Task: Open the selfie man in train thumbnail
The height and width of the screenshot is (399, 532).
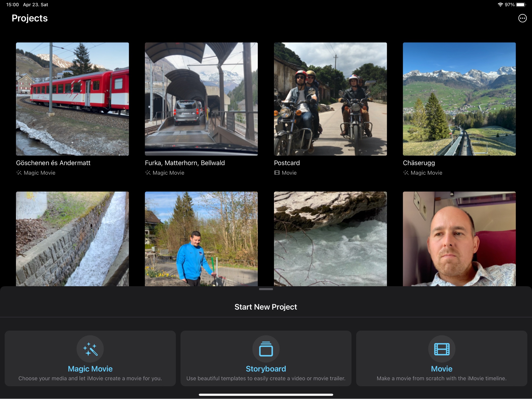Action: [459, 239]
